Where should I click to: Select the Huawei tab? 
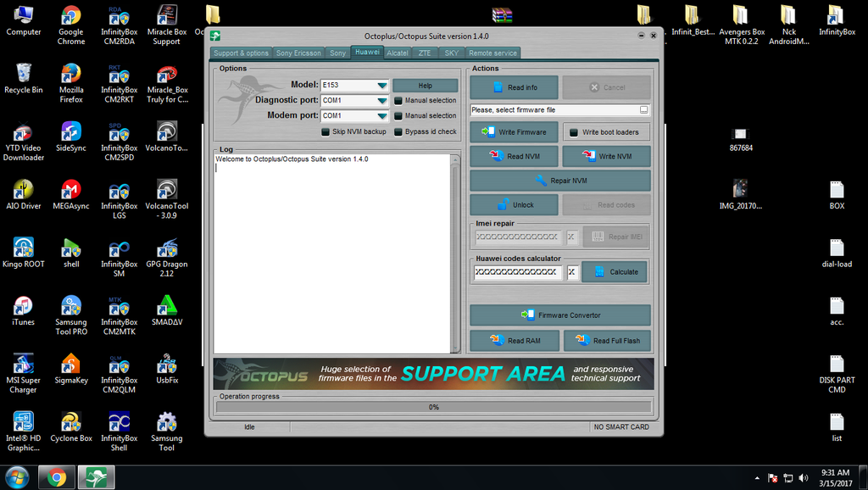(367, 52)
